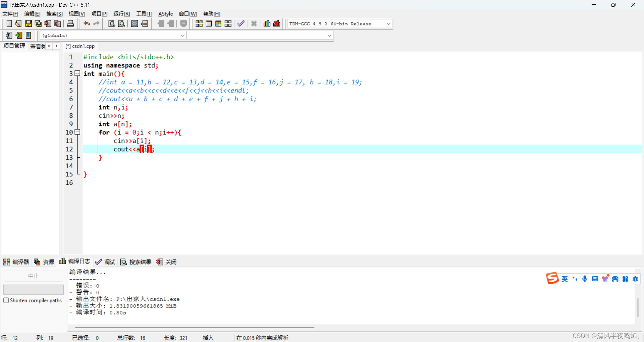
Task: Open Sogou voice input microphone
Action: pyautogui.click(x=585, y=279)
